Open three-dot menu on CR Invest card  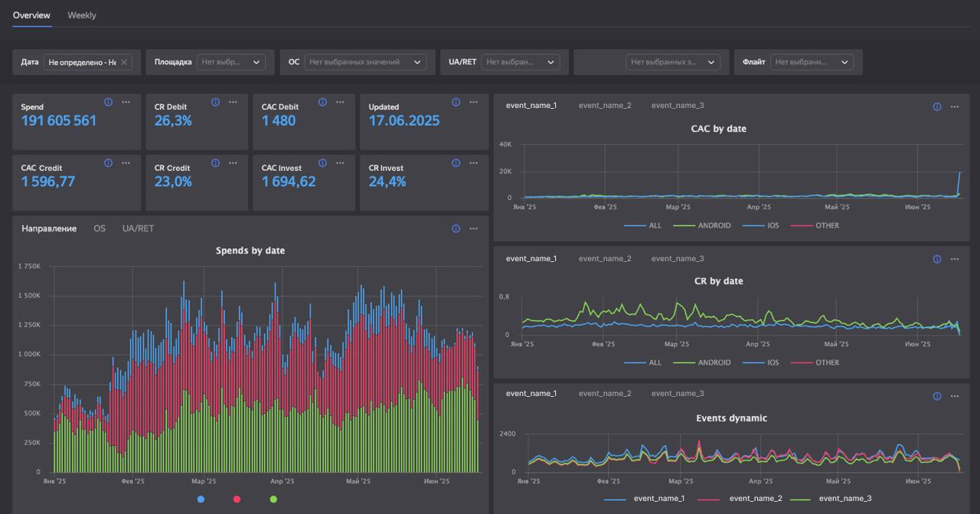pos(474,163)
